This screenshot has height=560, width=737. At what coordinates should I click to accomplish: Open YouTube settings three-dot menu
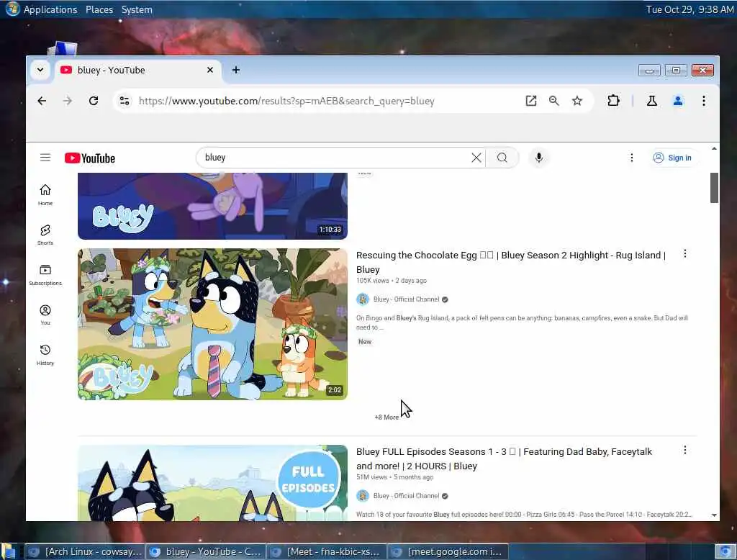click(x=632, y=158)
